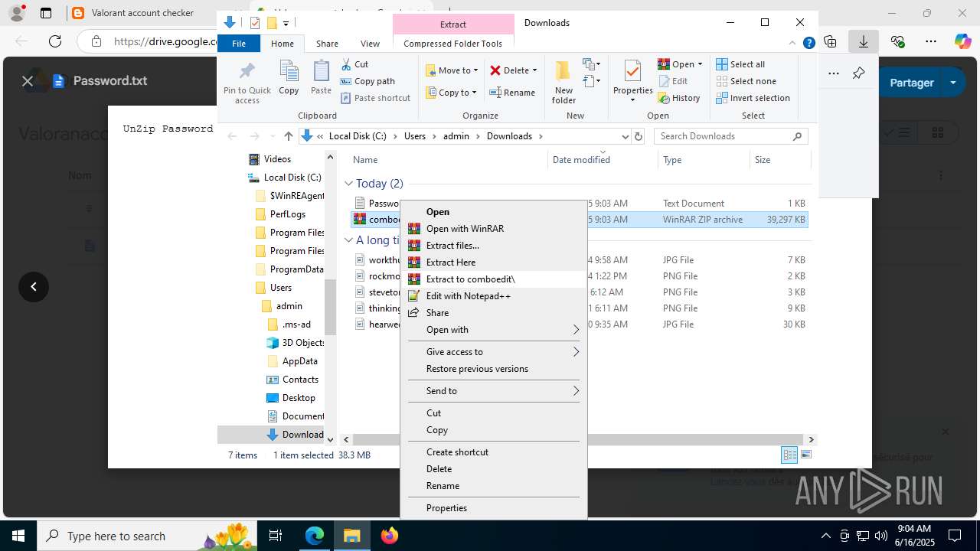The width and height of the screenshot is (980, 551).
Task: Open the File ribbon tab
Action: tap(239, 44)
